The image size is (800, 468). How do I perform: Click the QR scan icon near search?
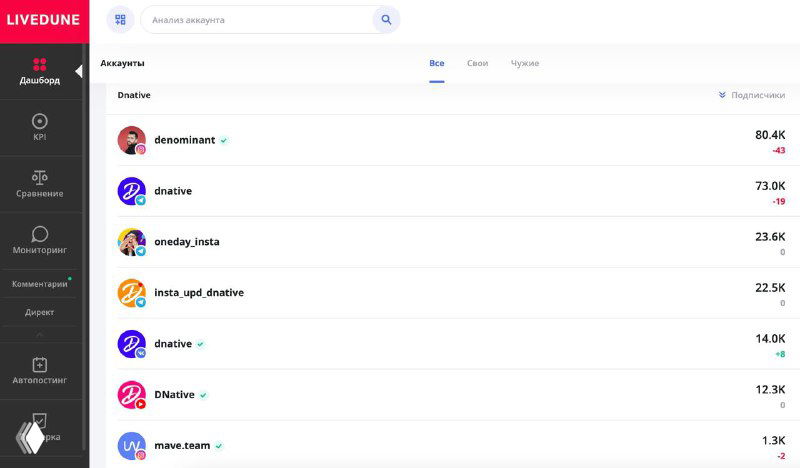click(x=120, y=20)
